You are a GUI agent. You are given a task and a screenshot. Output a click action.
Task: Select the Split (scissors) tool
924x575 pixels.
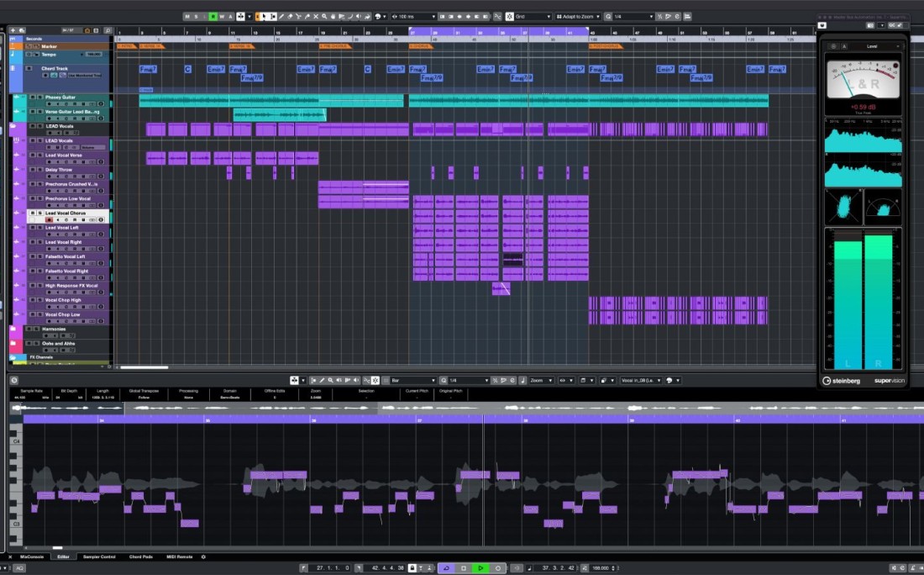pos(299,15)
